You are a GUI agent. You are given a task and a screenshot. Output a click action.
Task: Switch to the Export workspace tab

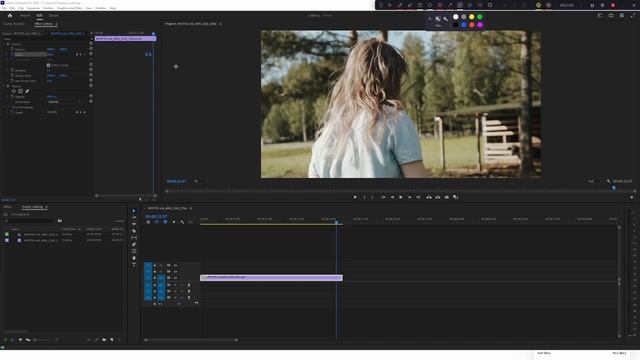coord(53,16)
